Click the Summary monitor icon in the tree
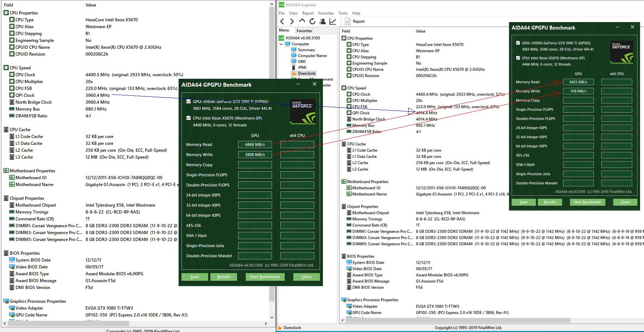644x332 pixels. point(294,50)
